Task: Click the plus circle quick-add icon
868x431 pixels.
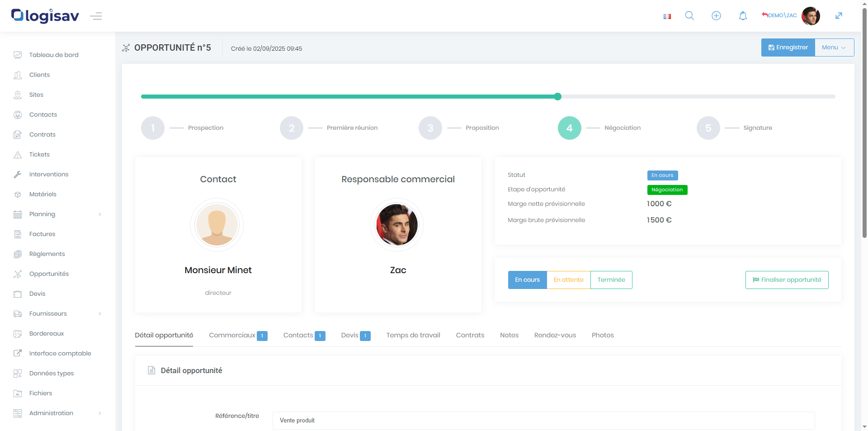Action: [x=716, y=16]
